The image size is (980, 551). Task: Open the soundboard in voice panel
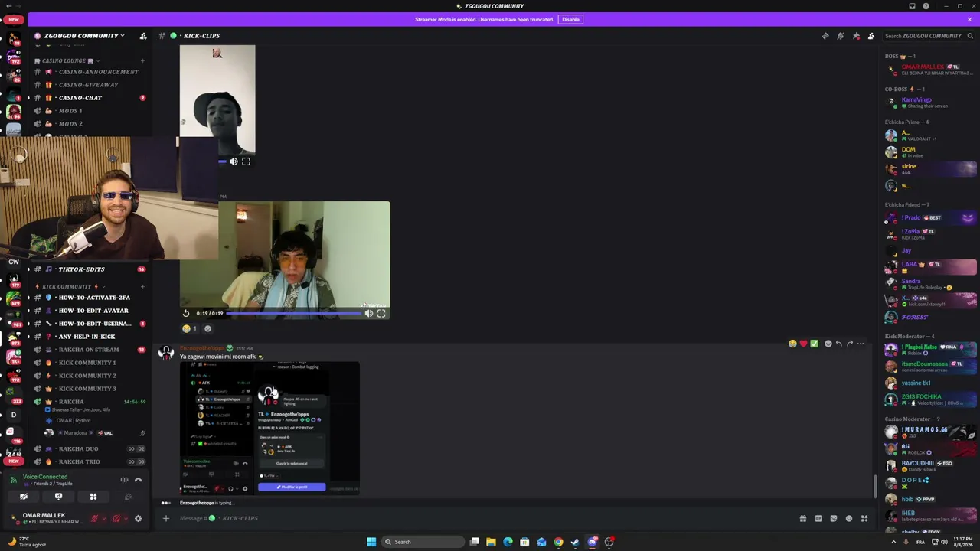pos(128,497)
